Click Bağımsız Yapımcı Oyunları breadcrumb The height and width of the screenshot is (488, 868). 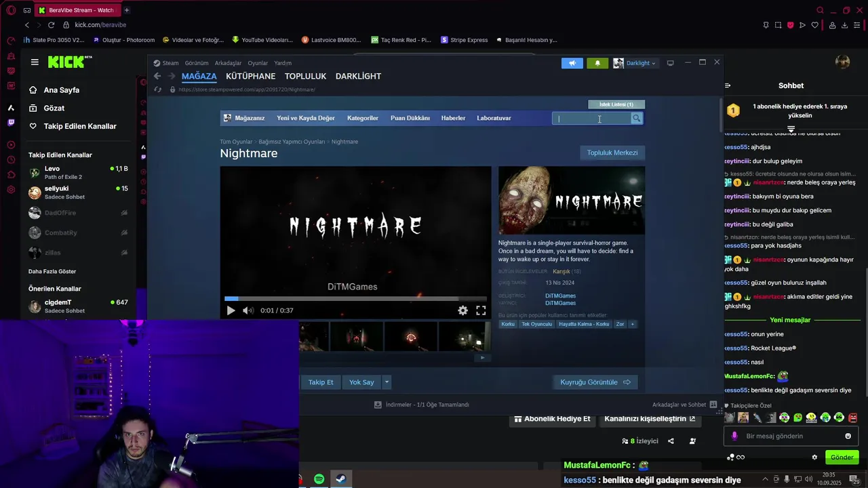(292, 142)
